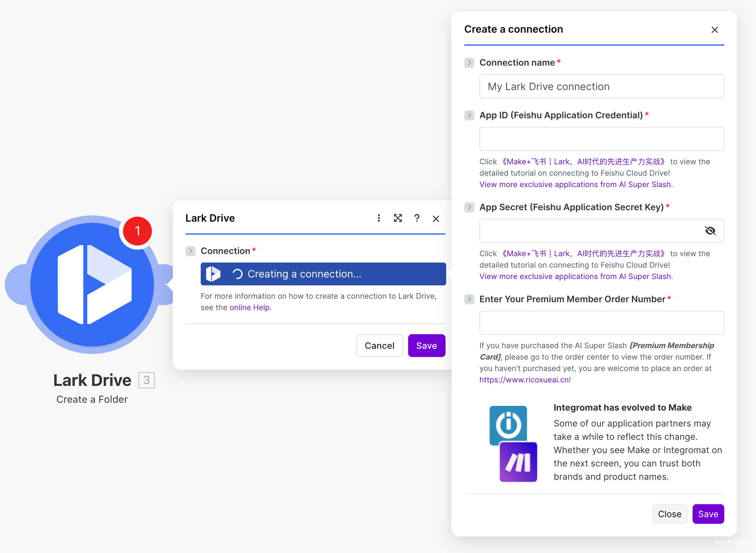Expand the Premium Member Order Number chevron

[469, 299]
